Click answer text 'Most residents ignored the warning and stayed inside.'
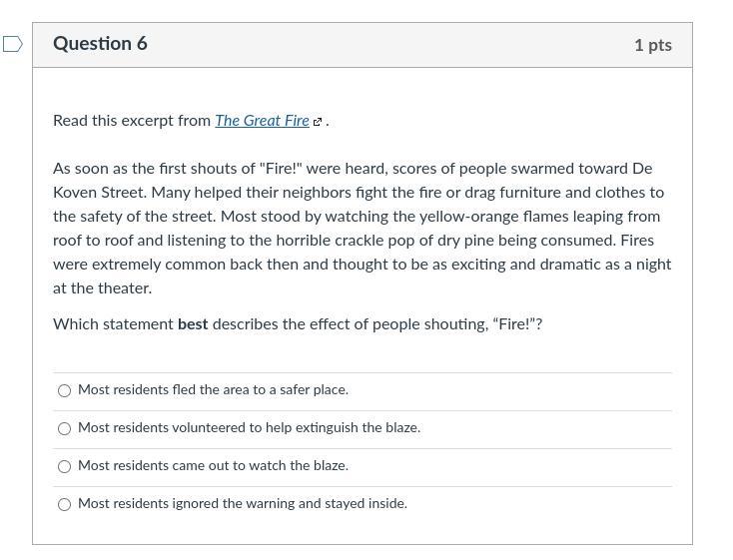The image size is (733, 560). [x=243, y=504]
